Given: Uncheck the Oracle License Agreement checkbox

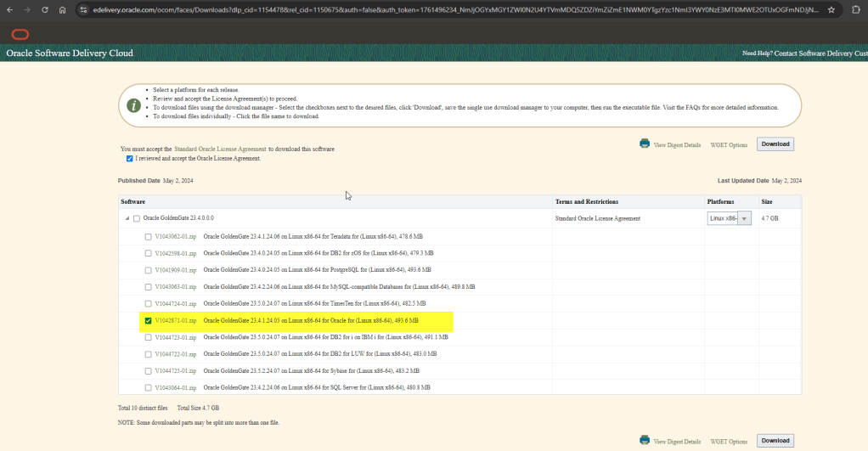Looking at the screenshot, I should [129, 159].
